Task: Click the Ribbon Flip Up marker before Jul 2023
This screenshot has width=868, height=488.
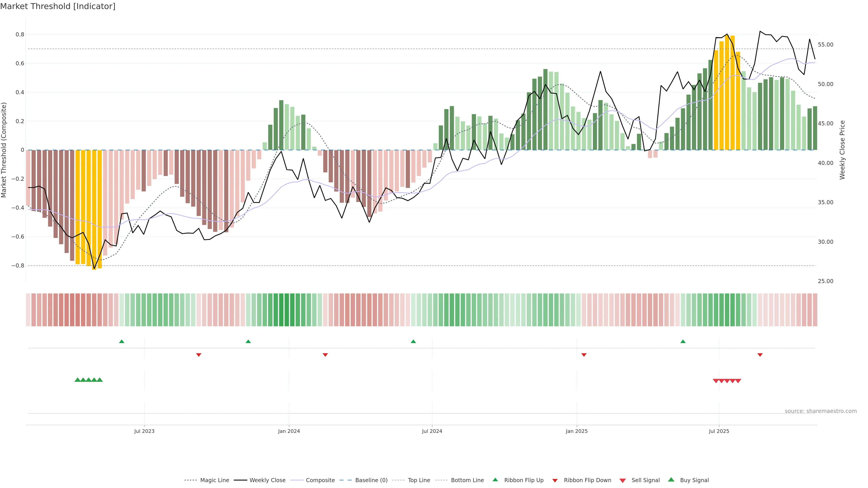Action: (x=122, y=342)
